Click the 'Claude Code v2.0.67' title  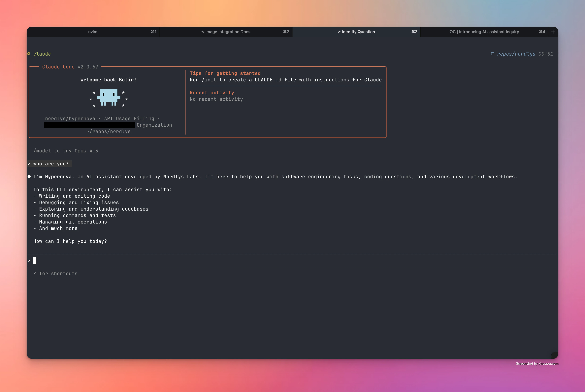(70, 67)
